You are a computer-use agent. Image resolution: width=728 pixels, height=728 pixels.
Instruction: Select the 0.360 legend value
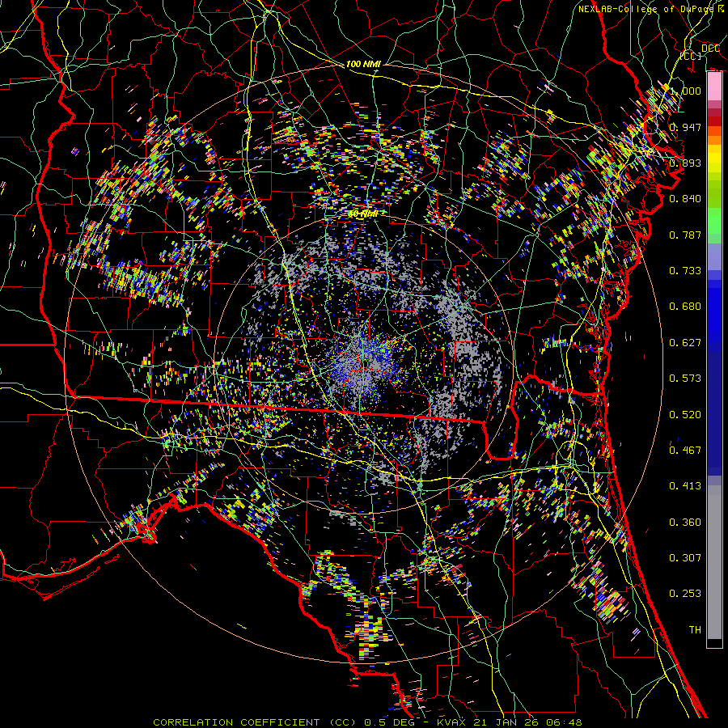(685, 523)
